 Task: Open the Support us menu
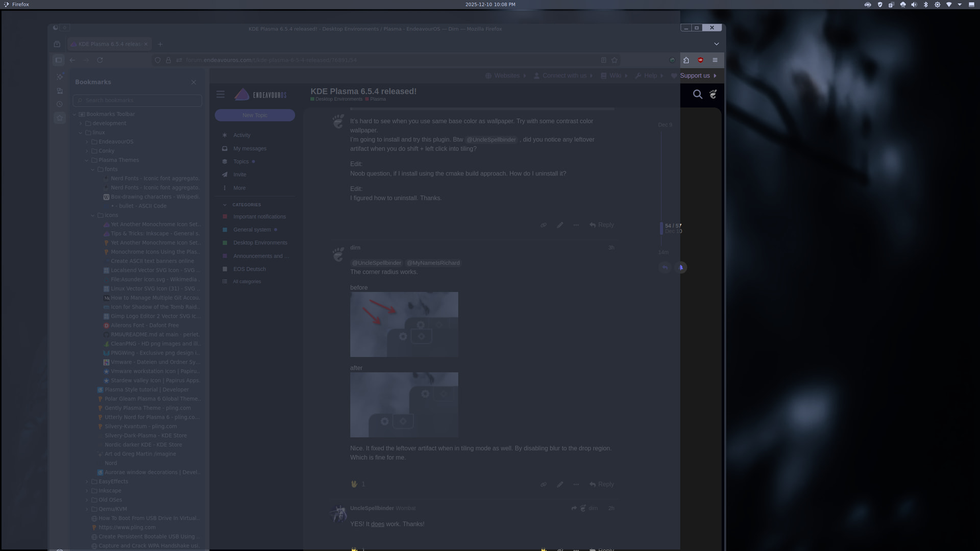pos(694,76)
